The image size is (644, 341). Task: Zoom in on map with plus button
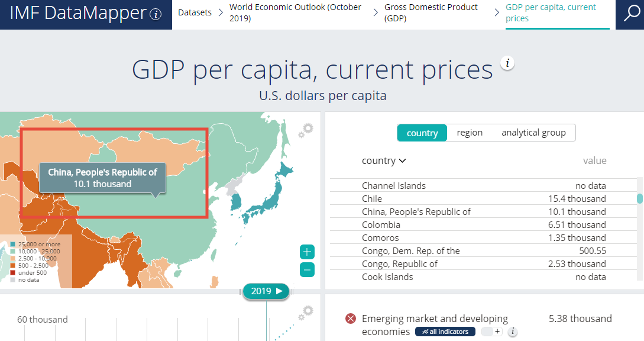pyautogui.click(x=307, y=252)
